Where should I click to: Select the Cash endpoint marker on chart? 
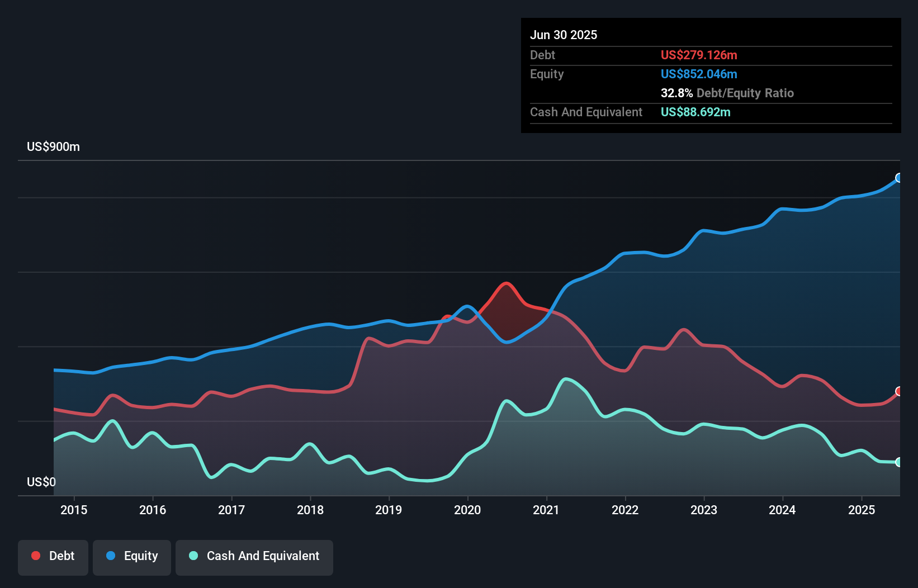click(899, 462)
